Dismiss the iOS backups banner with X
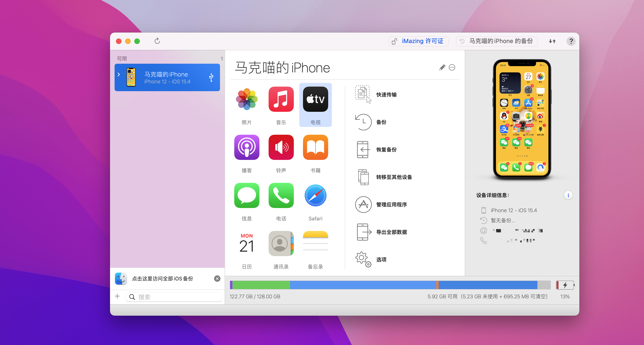This screenshot has width=644, height=345. (217, 279)
